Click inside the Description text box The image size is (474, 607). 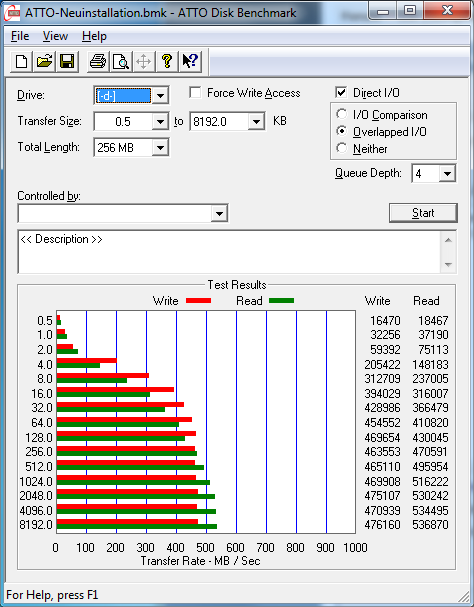point(228,252)
